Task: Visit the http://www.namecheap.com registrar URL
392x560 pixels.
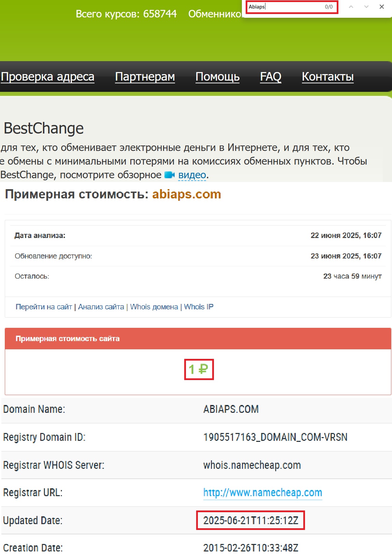Action: [x=262, y=492]
